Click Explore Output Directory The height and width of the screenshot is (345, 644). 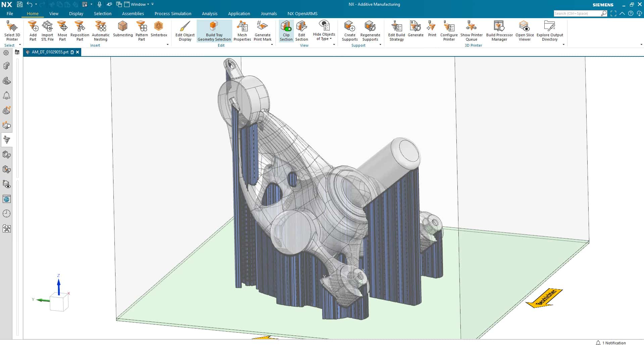click(x=550, y=31)
